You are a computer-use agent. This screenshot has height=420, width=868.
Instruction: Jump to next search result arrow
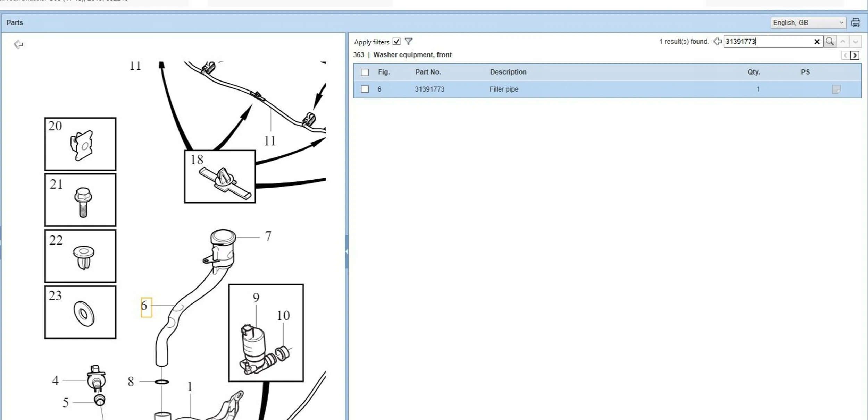(x=856, y=42)
